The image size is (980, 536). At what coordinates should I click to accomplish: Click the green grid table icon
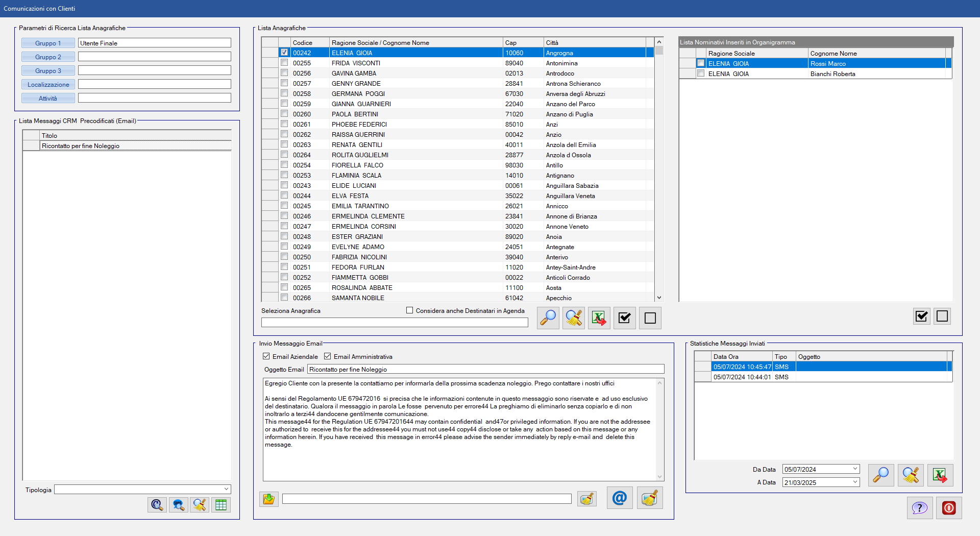(221, 505)
